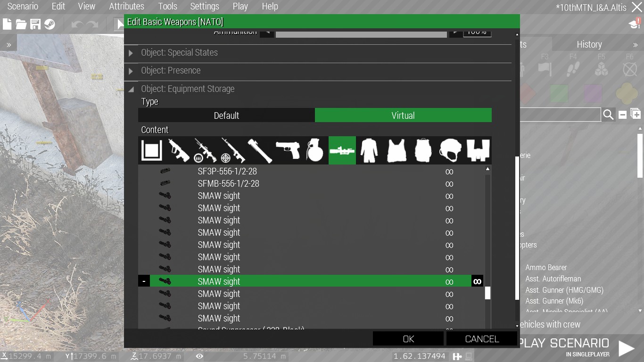Select the highlighted weapon attachments category icon
The height and width of the screenshot is (362, 644).
click(x=342, y=150)
